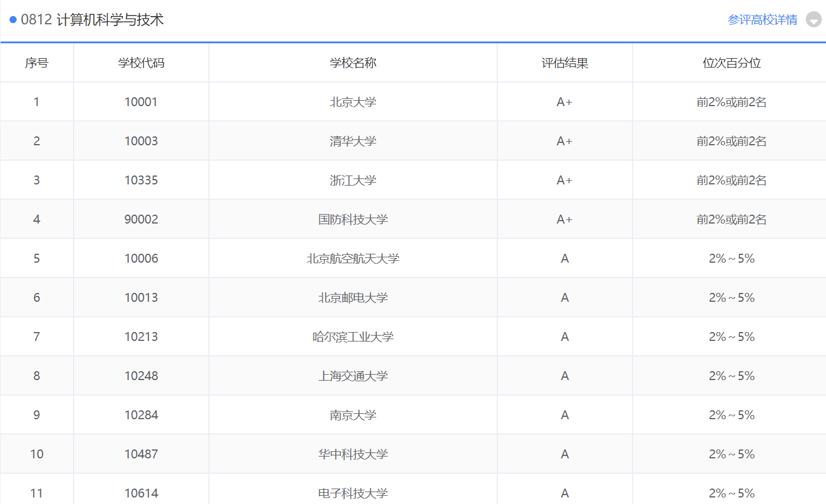
Task: Select the 学校名称 column header
Action: click(x=353, y=63)
